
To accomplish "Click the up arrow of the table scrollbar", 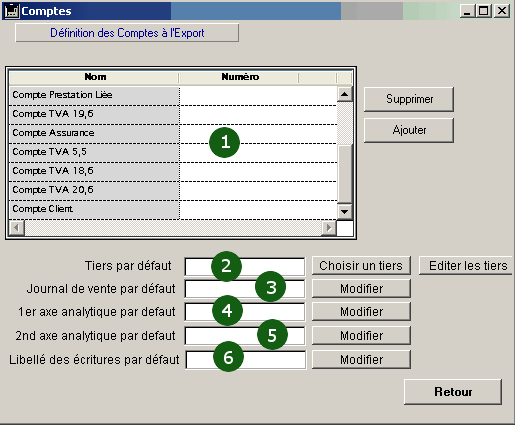I will [x=344, y=94].
